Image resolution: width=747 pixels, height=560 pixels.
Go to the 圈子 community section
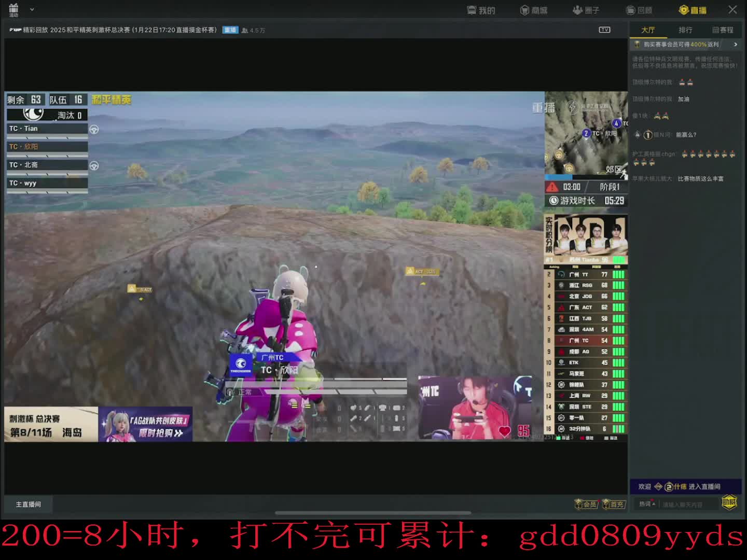(586, 10)
